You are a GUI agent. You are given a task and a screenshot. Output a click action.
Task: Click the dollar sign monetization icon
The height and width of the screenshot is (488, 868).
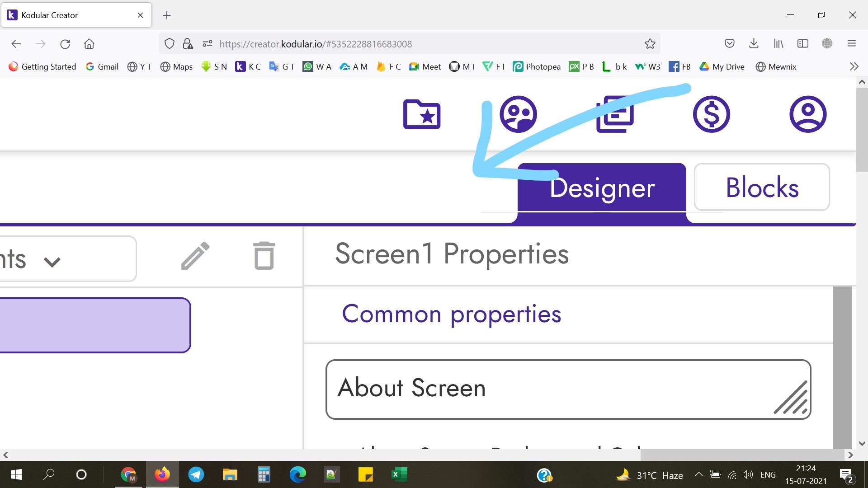[711, 114]
